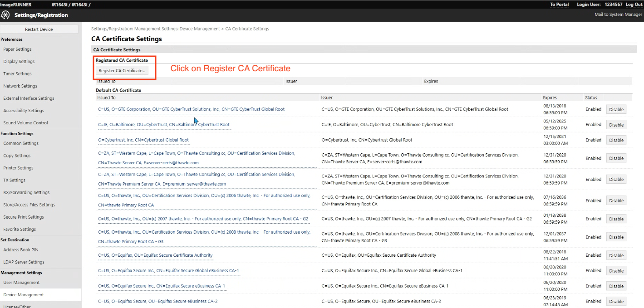The height and width of the screenshot is (308, 644).
Task: Open LDAP Server Settings
Action: pos(24,262)
